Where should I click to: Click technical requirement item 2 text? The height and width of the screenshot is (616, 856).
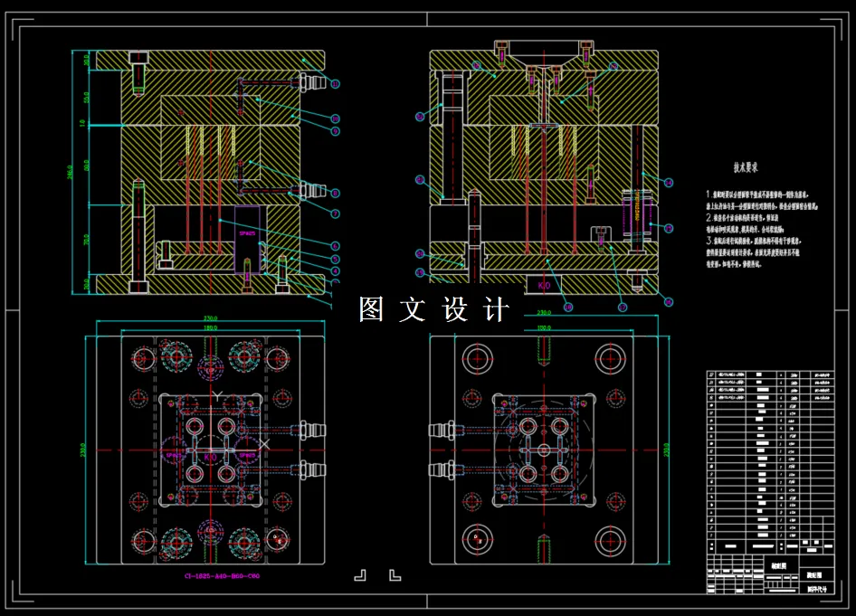747,223
